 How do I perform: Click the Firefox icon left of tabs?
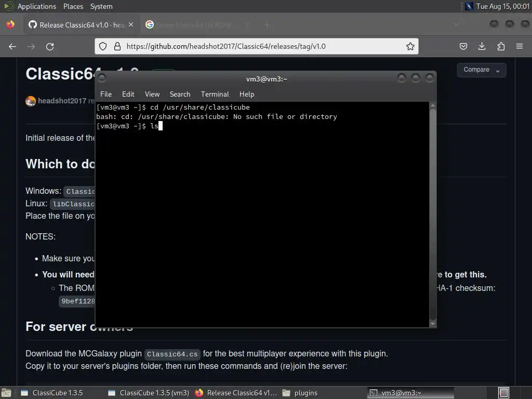click(x=10, y=24)
